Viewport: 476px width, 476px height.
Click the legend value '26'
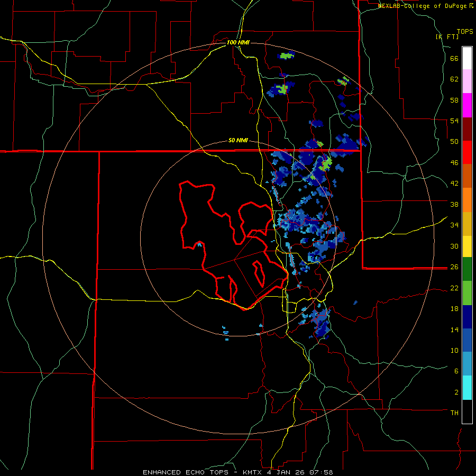point(454,267)
